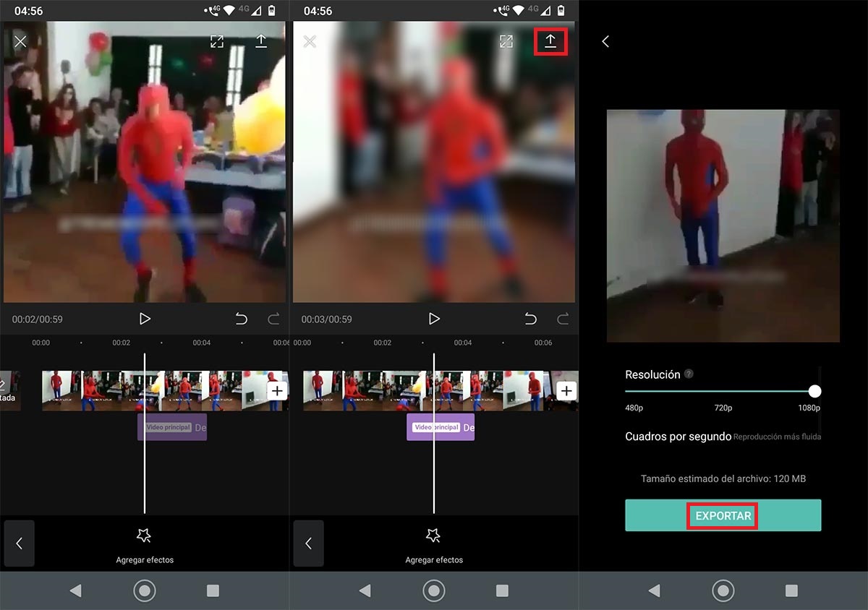Go back using the top-left back arrow
Screen dimensions: 868x610
click(x=605, y=41)
